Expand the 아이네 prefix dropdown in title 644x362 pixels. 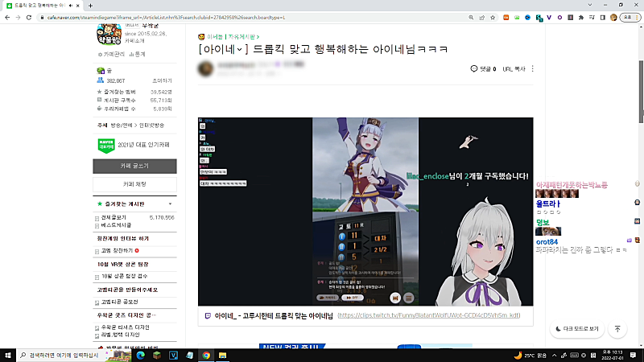click(x=239, y=50)
